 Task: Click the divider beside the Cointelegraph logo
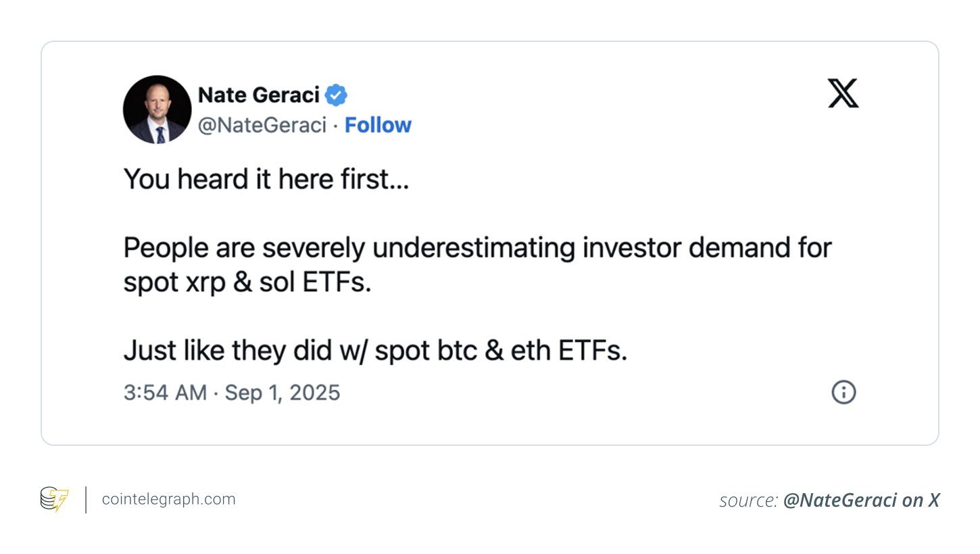(x=86, y=499)
